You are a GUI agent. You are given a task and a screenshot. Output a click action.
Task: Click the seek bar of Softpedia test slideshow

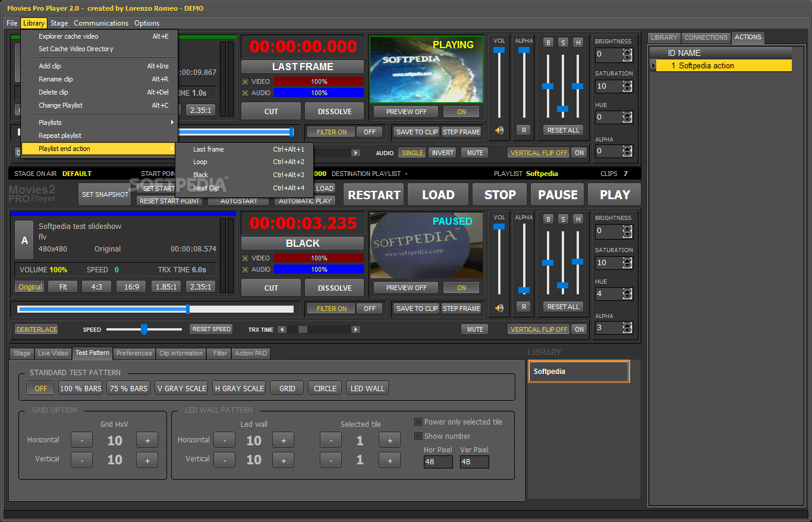click(x=156, y=309)
